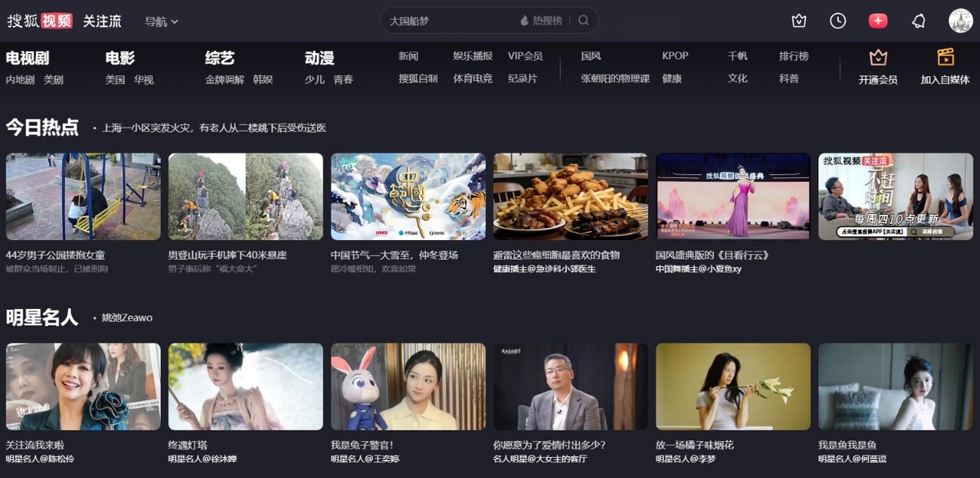Screen dimensions: 980x478
Task: Open the 纪录片 channel
Action: pos(523,79)
